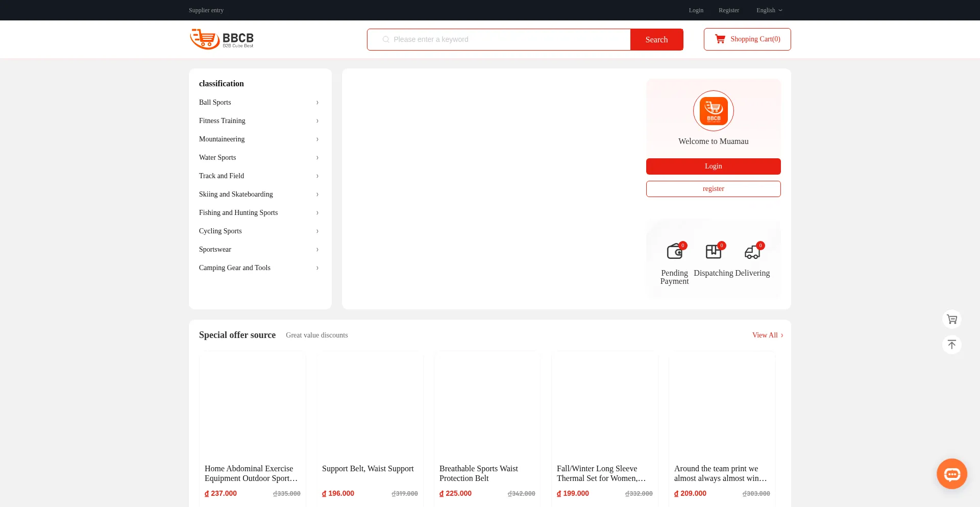Open the Pending Payment wallet icon
This screenshot has width=980, height=507.
pos(674,251)
